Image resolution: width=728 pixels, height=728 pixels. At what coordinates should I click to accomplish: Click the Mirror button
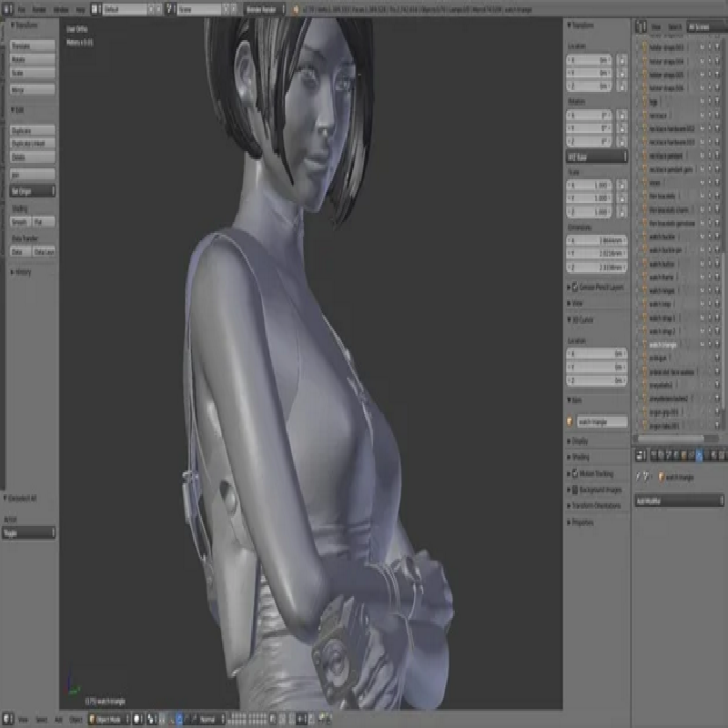coord(33,89)
